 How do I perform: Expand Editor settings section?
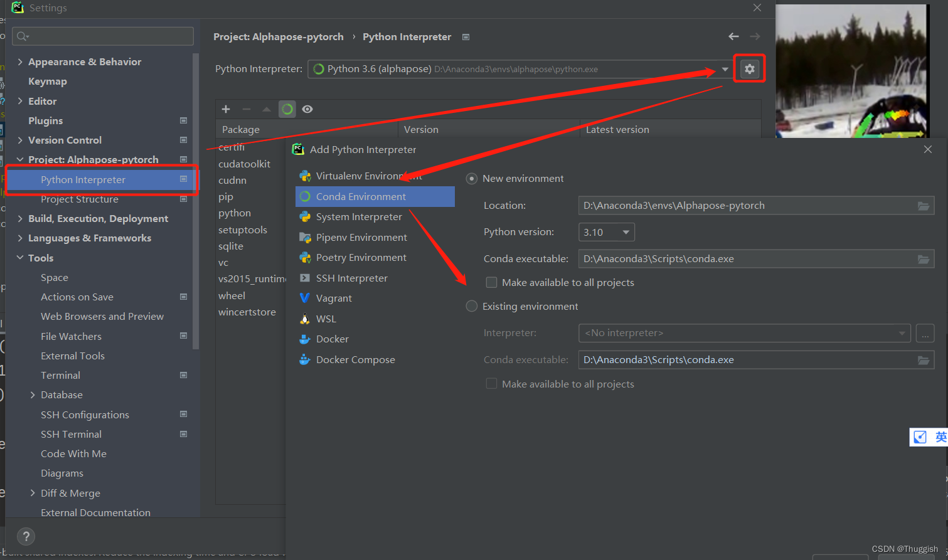pyautogui.click(x=20, y=101)
